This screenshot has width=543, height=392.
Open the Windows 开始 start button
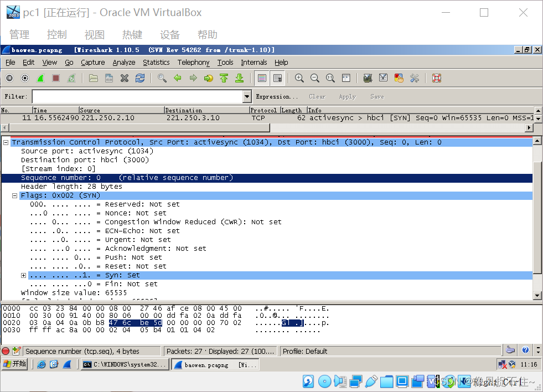14,364
